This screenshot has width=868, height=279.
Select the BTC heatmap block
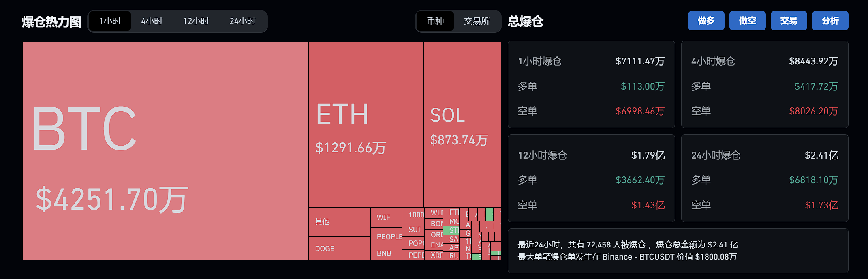(x=165, y=151)
